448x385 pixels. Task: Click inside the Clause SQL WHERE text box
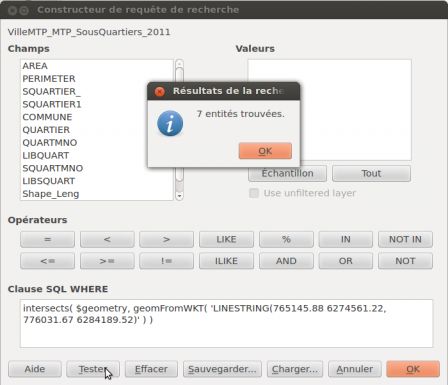click(x=226, y=323)
